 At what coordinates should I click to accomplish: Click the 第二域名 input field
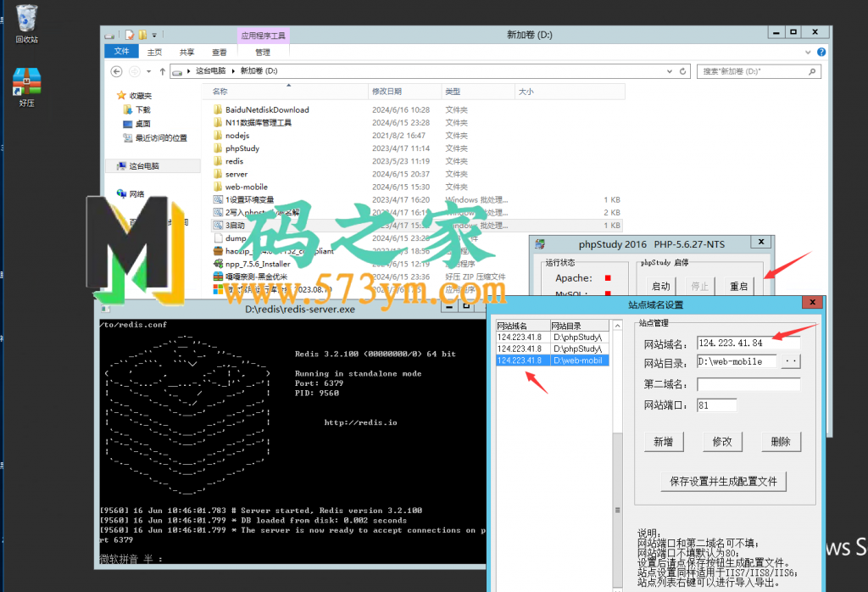coord(748,383)
